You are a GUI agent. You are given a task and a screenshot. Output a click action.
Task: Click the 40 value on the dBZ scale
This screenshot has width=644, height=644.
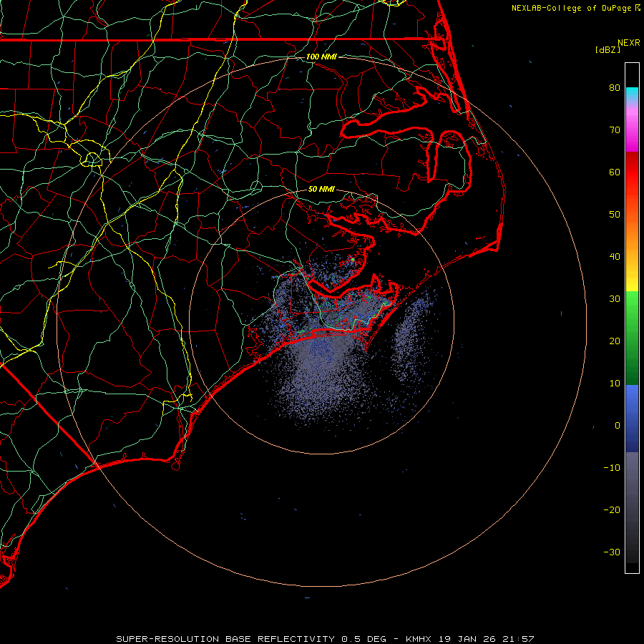[x=615, y=257]
